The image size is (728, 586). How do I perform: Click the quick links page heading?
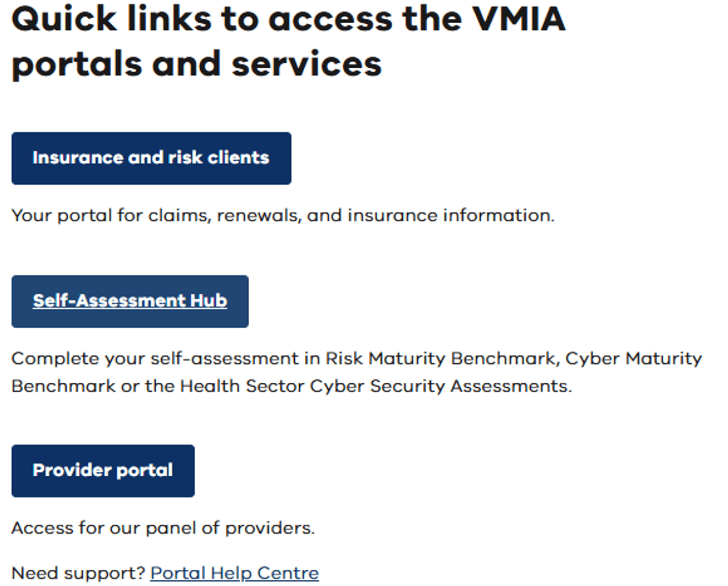pyautogui.click(x=288, y=40)
